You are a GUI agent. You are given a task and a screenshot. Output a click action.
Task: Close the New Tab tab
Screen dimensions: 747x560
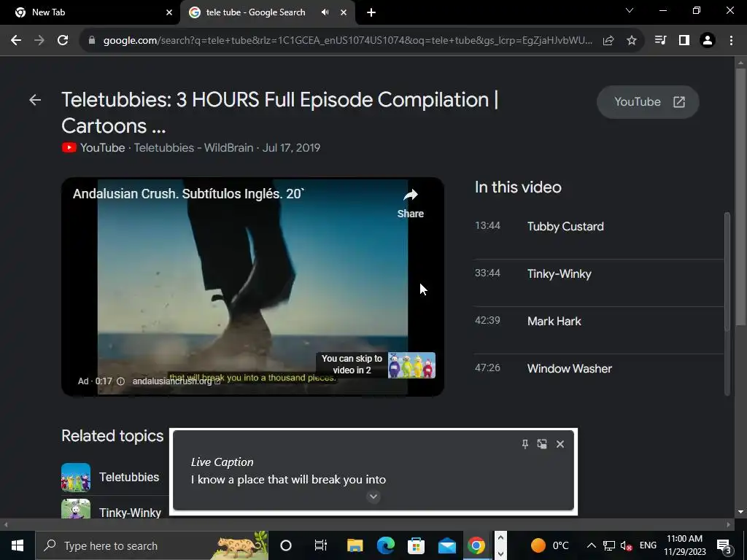click(169, 12)
